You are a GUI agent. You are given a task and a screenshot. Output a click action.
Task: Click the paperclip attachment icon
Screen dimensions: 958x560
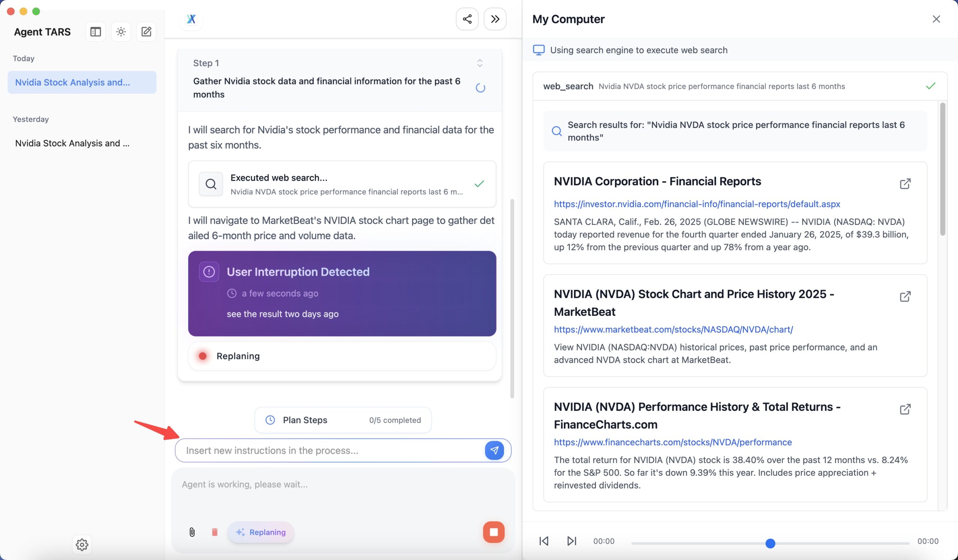tap(192, 532)
